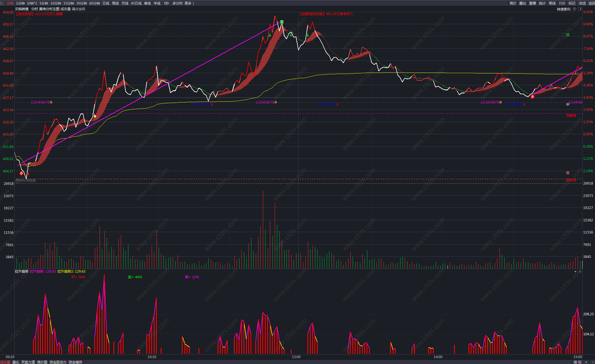Switch to 日线 chart period
This screenshot has width=595, height=364.
click(x=106, y=3)
